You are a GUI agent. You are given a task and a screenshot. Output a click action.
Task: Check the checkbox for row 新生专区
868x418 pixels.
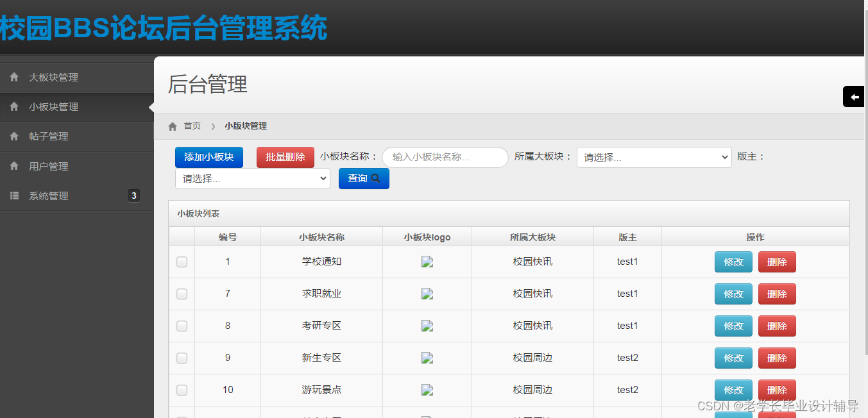pos(182,358)
